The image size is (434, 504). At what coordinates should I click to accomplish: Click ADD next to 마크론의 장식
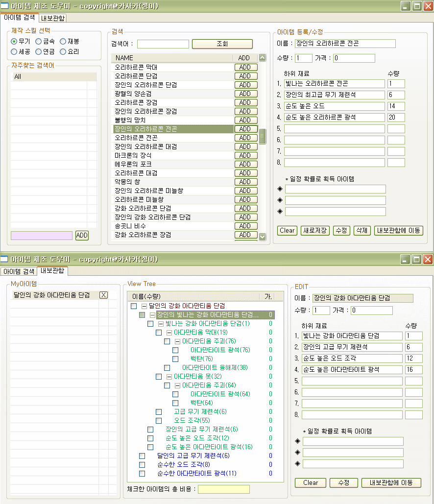click(246, 155)
